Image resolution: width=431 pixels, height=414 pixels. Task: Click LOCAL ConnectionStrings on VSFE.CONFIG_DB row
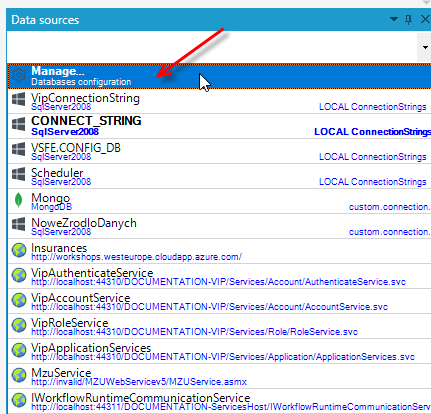pyautogui.click(x=373, y=157)
